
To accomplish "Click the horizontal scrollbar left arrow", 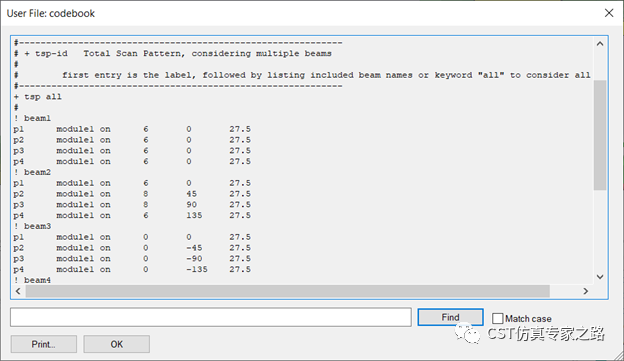I will pyautogui.click(x=18, y=291).
